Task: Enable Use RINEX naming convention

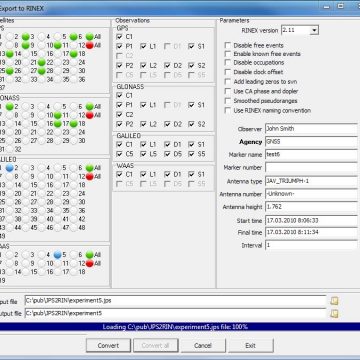Action: pyautogui.click(x=228, y=110)
